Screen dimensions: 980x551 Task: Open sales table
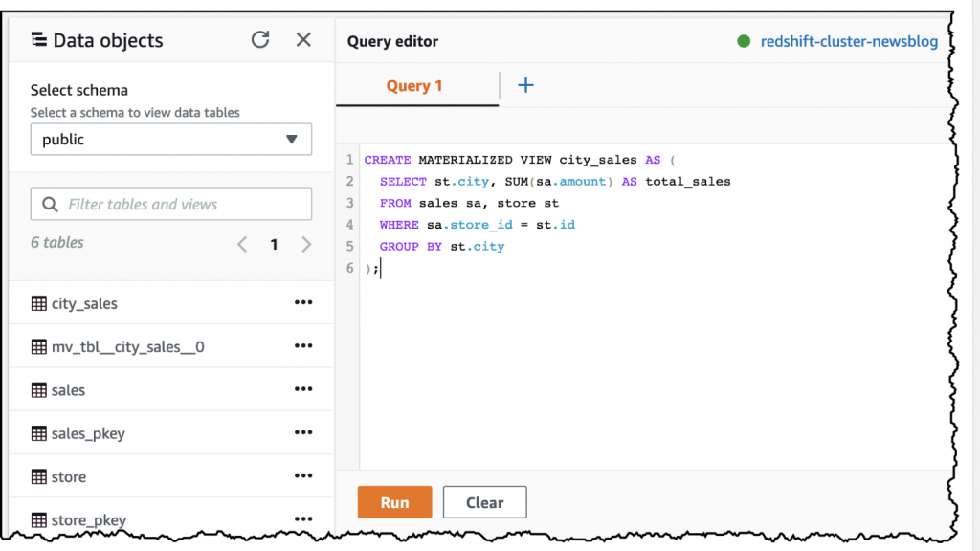click(x=68, y=390)
